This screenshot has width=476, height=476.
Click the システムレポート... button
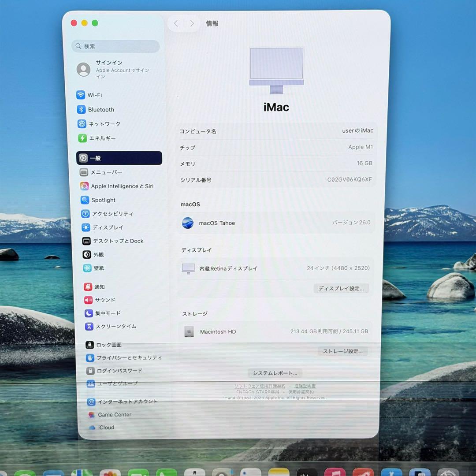coord(275,373)
